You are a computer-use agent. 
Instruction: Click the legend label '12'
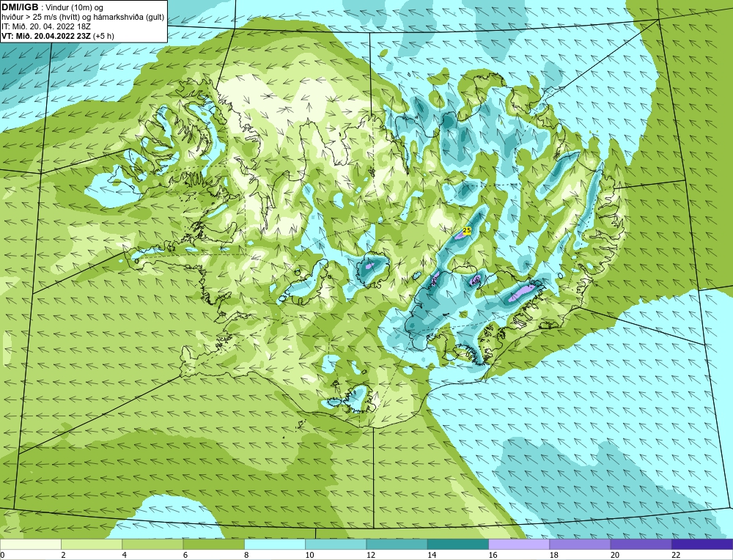(370, 555)
